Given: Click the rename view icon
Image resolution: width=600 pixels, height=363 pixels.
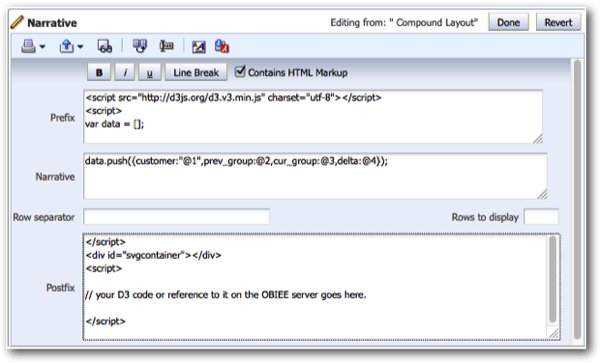Looking at the screenshot, I should pos(166,46).
